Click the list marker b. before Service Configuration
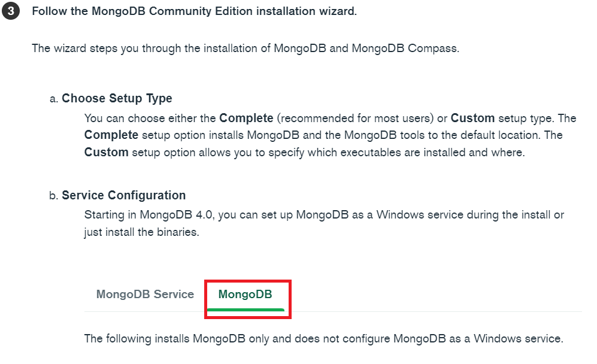Viewport: 597px width, 364px height. click(x=53, y=195)
